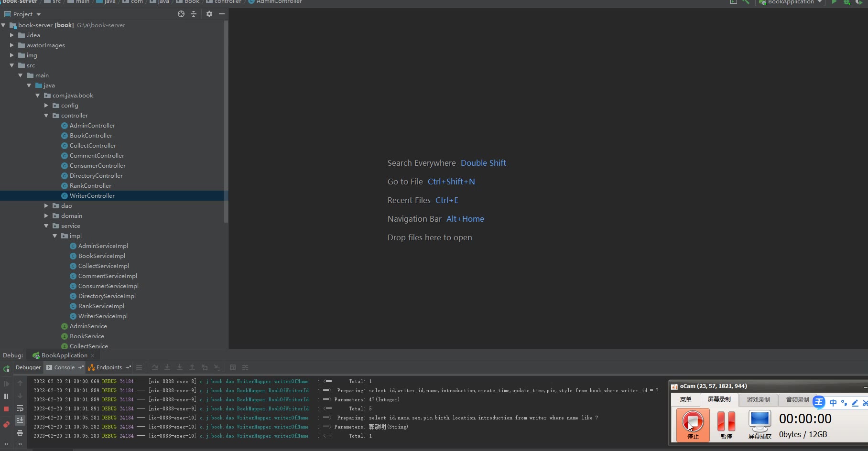Open the BookApplication run configuration dropdown
The width and height of the screenshot is (868, 451).
pos(791,2)
